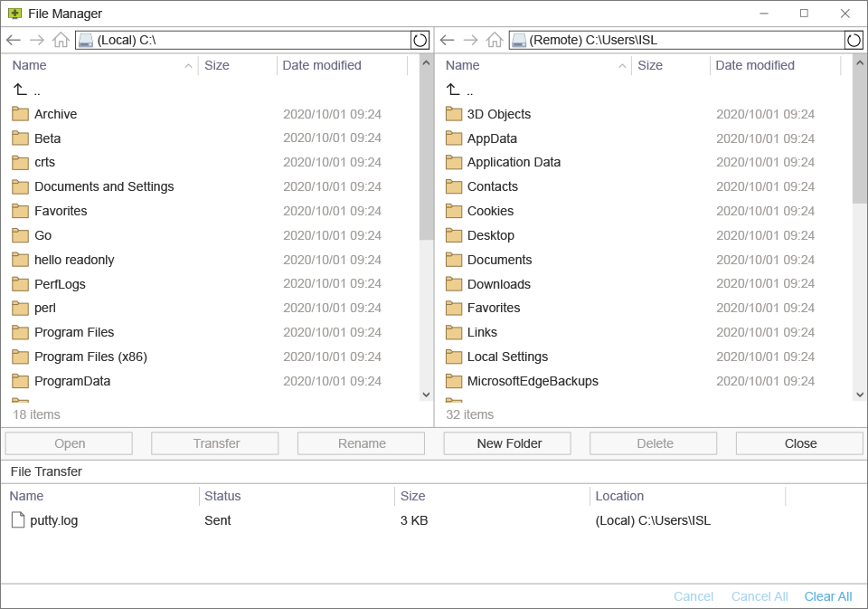Refresh the remote Users\ISL directory listing
This screenshot has width=868, height=609.
[x=853, y=40]
